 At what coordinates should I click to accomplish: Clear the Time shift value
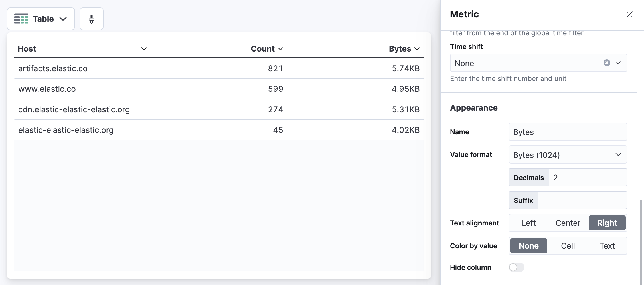coord(607,63)
